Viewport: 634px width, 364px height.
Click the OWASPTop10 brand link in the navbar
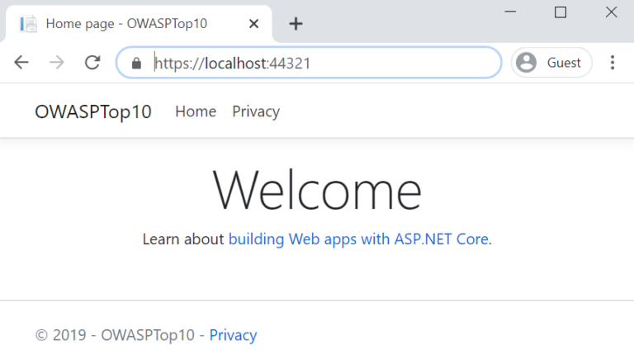pyautogui.click(x=93, y=111)
